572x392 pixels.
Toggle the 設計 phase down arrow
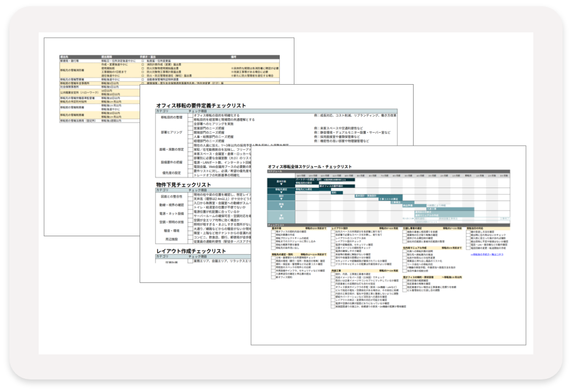pos(281,199)
